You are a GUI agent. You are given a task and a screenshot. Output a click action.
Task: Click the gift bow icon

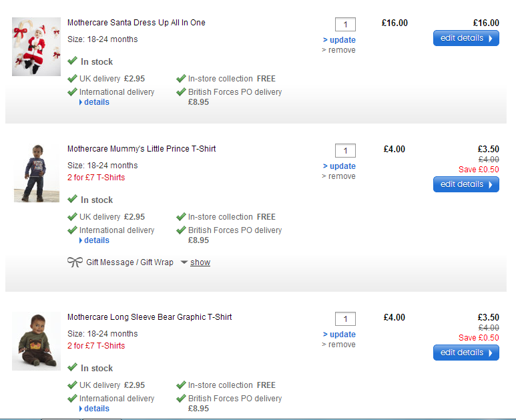tap(75, 262)
